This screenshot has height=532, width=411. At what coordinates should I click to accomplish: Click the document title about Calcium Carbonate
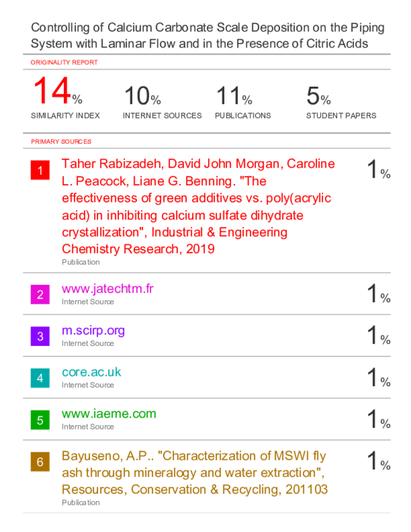pyautogui.click(x=207, y=35)
